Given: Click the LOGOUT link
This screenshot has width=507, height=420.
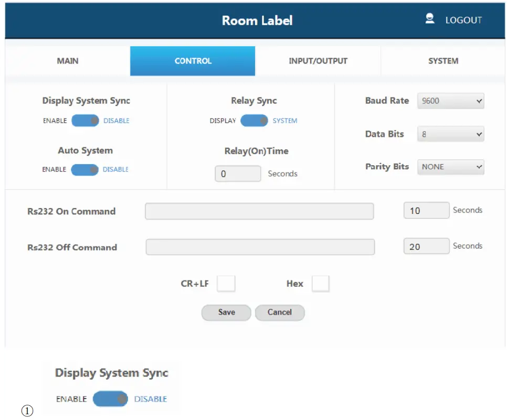Looking at the screenshot, I should (463, 20).
